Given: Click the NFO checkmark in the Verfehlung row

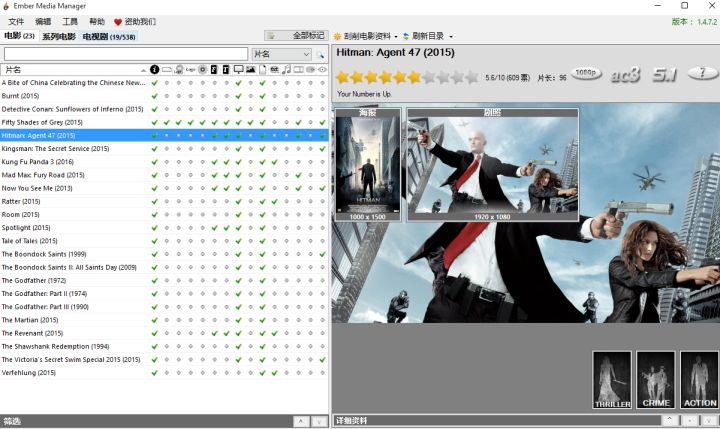Looking at the screenshot, I should [155, 373].
